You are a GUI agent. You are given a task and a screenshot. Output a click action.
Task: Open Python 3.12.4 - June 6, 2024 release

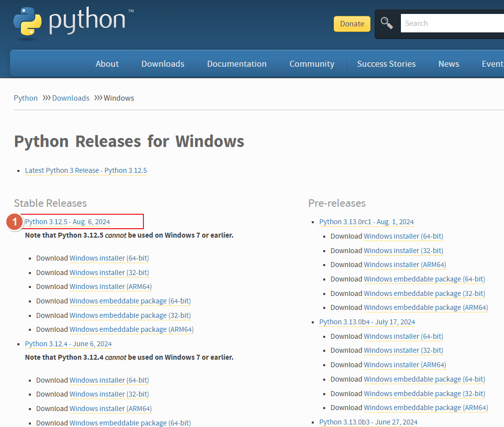click(68, 344)
